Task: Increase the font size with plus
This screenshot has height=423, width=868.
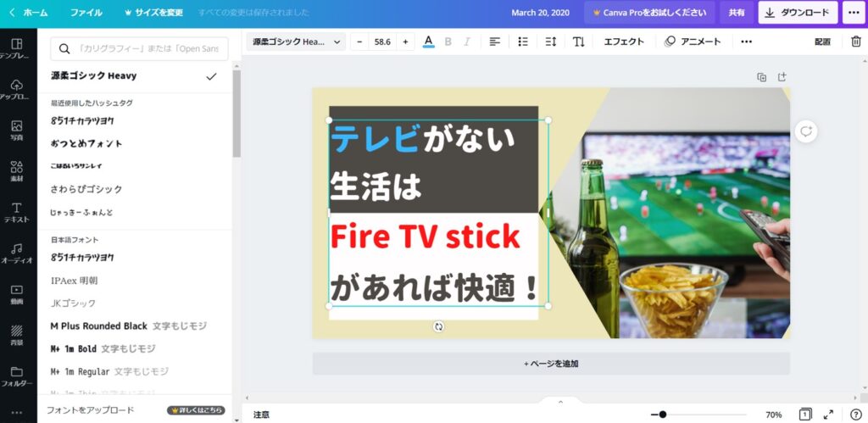Action: (x=405, y=42)
